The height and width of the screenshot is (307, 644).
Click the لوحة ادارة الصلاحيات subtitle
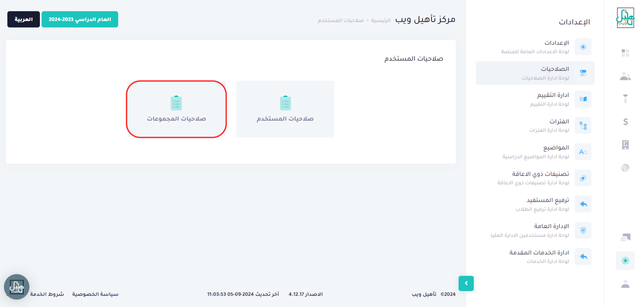(x=545, y=78)
